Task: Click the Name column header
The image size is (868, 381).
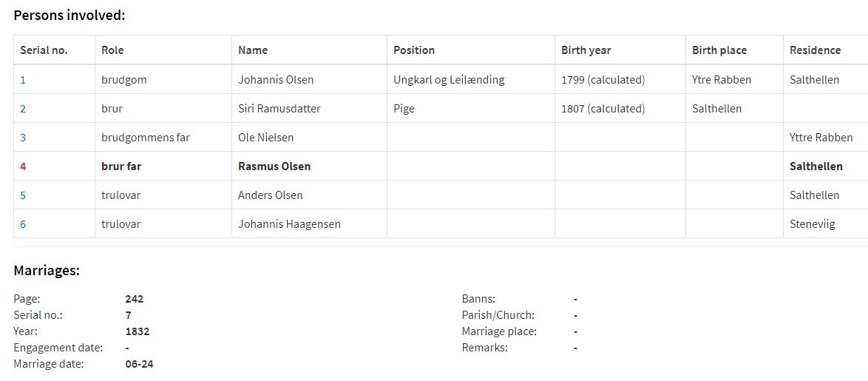Action: pos(253,50)
